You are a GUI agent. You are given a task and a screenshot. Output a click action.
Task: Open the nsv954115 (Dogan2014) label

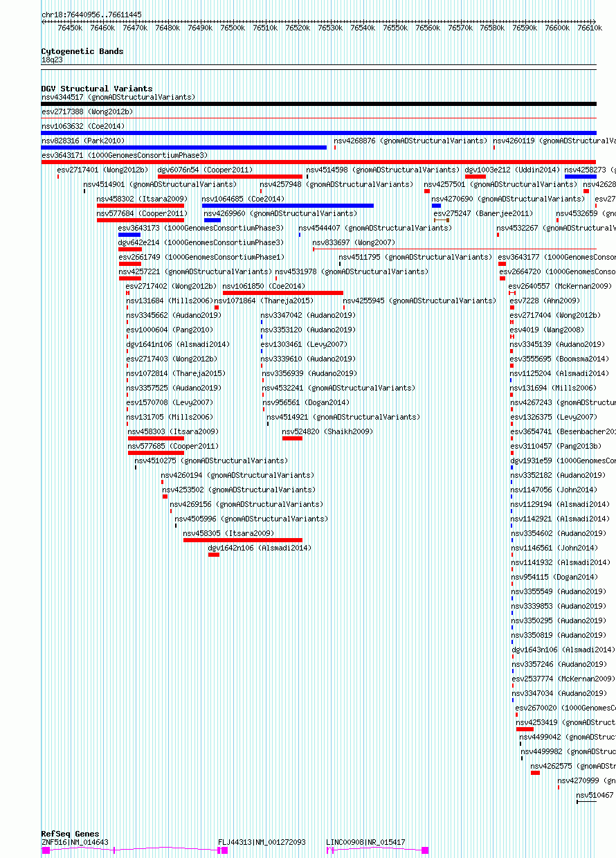point(554,577)
